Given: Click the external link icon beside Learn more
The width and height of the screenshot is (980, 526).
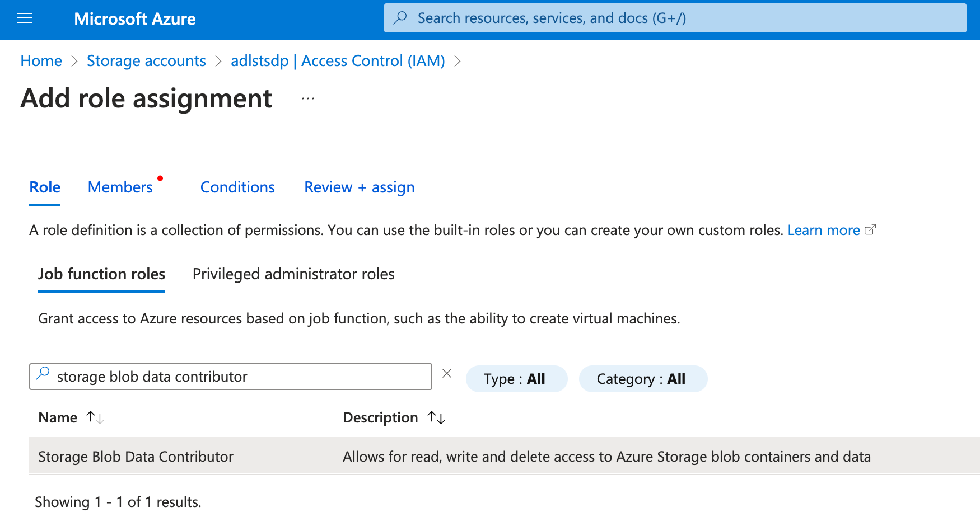Looking at the screenshot, I should 870,230.
